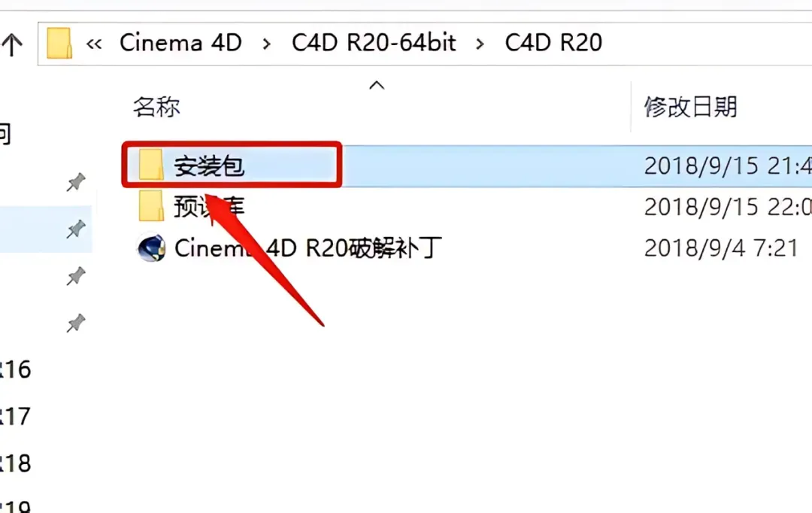Select the 预设库 folder icon
Image resolution: width=812 pixels, height=513 pixels.
click(151, 205)
